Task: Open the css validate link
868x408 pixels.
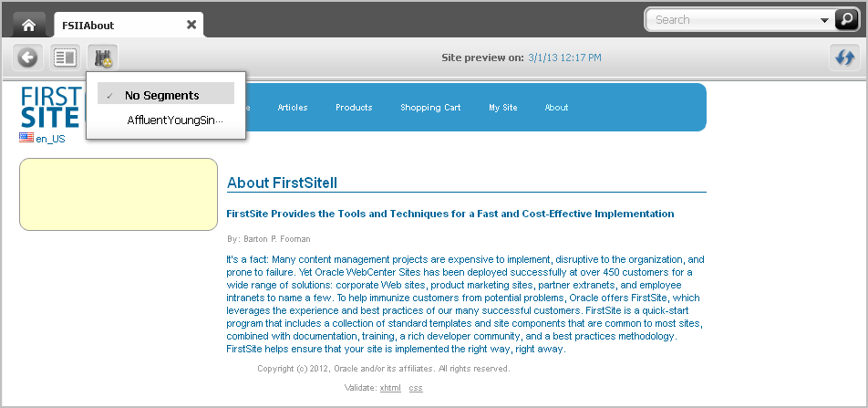Action: pyautogui.click(x=416, y=388)
